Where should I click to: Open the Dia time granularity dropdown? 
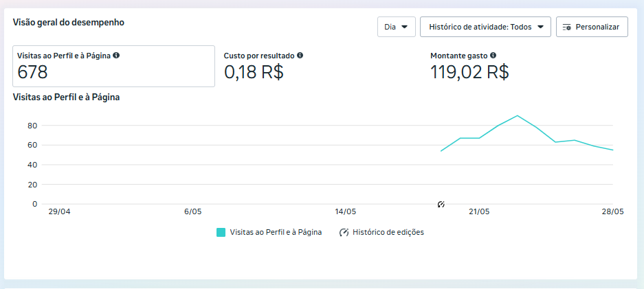[397, 27]
